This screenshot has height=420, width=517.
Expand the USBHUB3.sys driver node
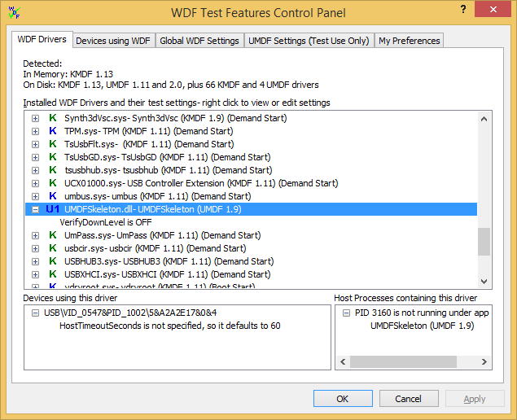click(x=35, y=262)
